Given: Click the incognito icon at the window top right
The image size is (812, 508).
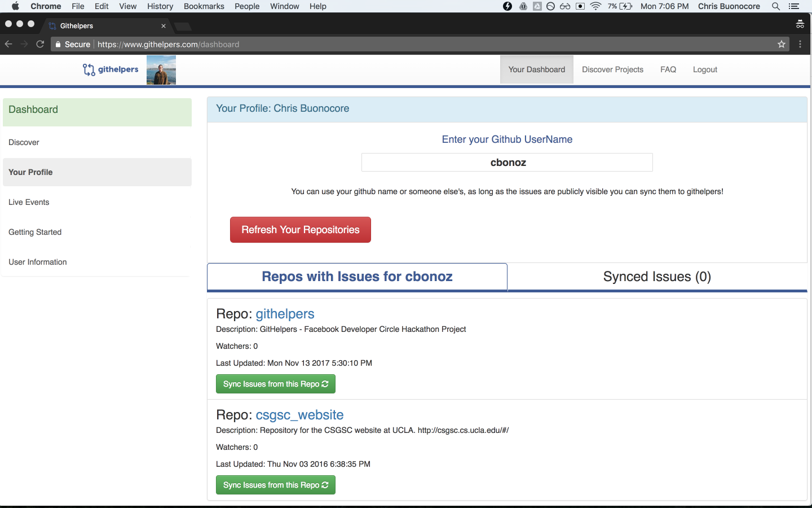Looking at the screenshot, I should (x=800, y=24).
